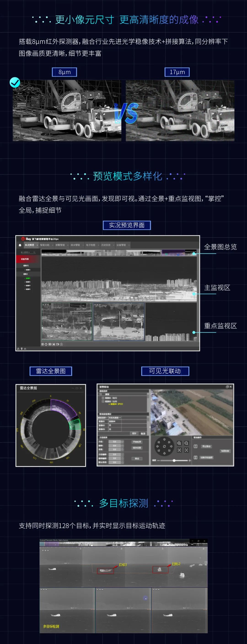The image size is (247, 644).
Task: Click the PTZ up arrow in the linkage window
Action: 165,440
